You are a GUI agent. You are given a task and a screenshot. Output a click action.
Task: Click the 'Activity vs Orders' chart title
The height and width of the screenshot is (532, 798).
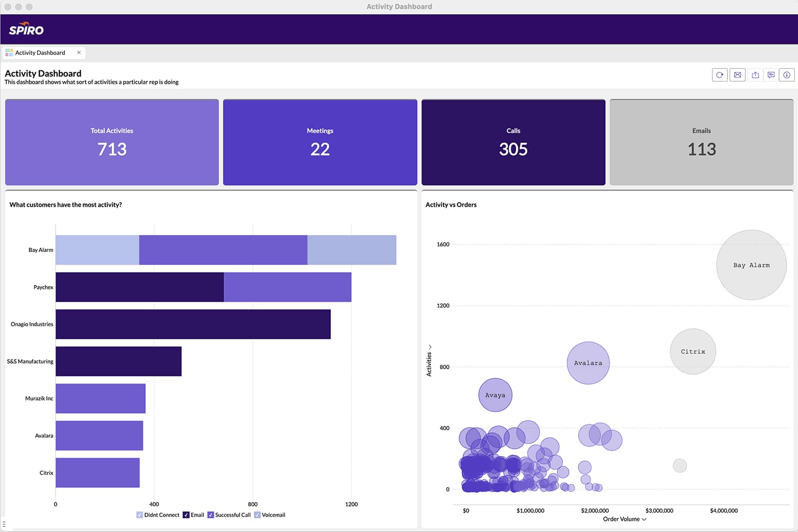pyautogui.click(x=451, y=205)
